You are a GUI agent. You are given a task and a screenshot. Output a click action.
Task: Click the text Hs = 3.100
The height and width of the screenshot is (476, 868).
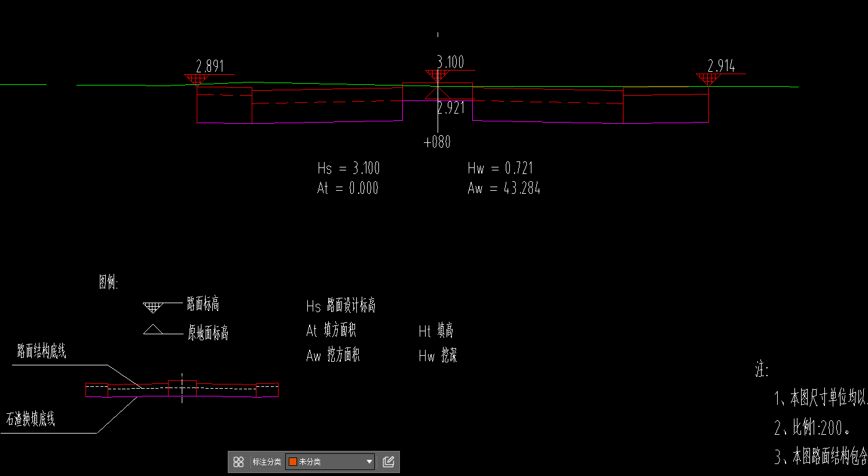pyautogui.click(x=349, y=168)
